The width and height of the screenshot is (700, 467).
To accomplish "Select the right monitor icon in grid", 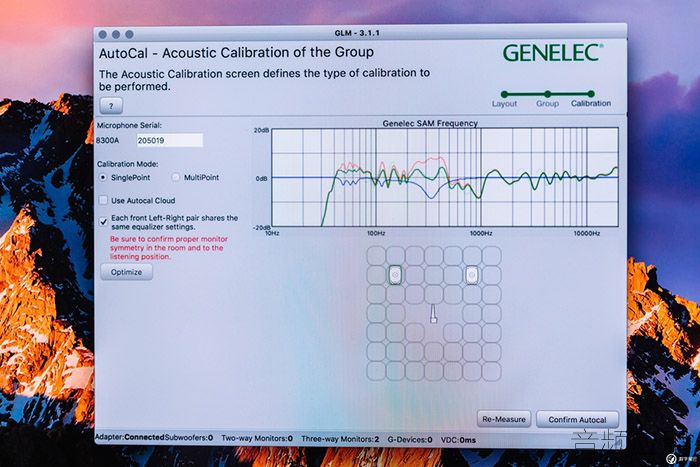I will click(472, 275).
